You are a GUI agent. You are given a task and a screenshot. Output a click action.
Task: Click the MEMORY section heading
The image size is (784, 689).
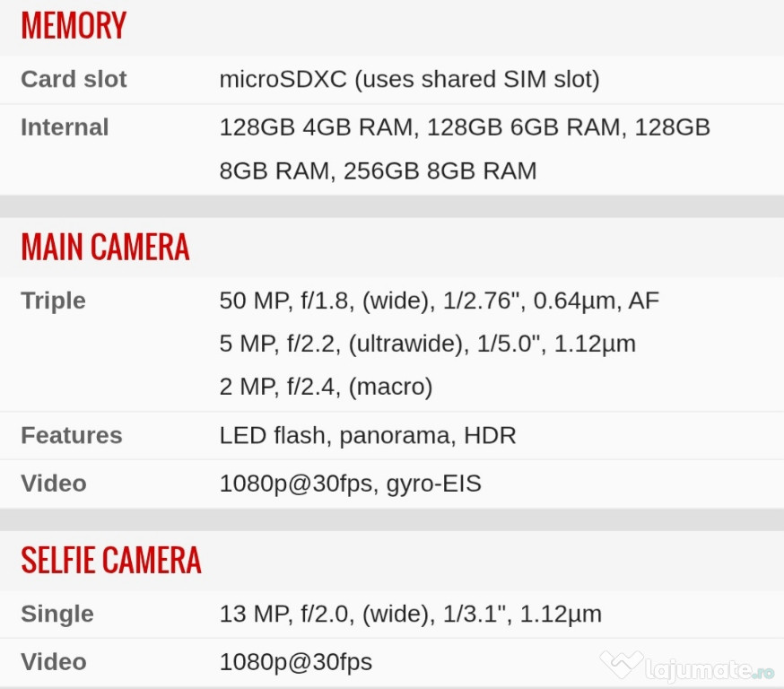tap(74, 25)
